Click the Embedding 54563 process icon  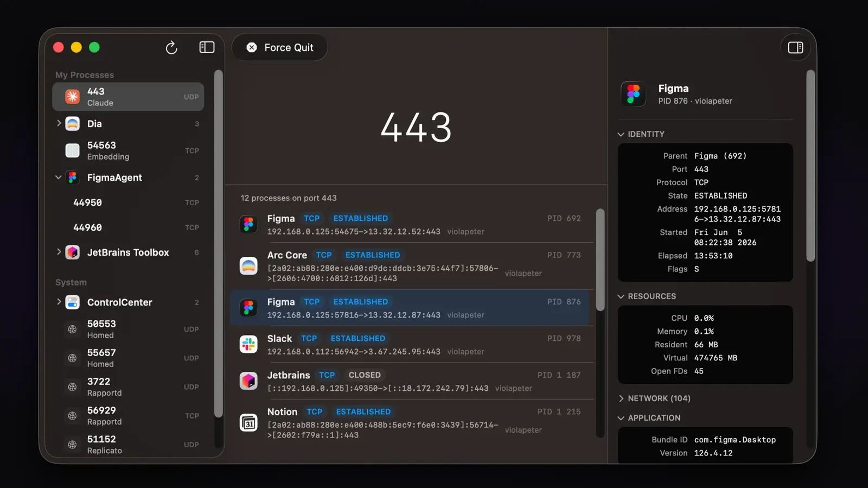pos(72,150)
